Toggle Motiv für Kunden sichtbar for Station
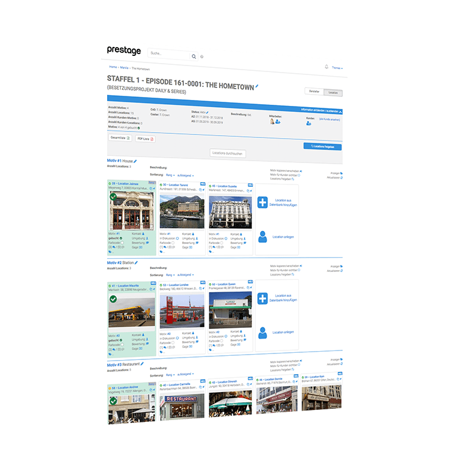 pos(299,270)
